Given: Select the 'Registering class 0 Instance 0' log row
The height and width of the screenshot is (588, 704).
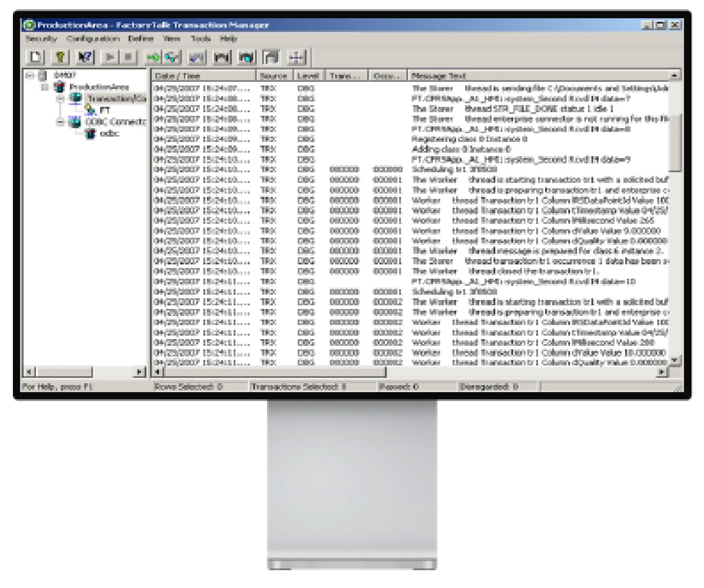Looking at the screenshot, I should [410, 139].
